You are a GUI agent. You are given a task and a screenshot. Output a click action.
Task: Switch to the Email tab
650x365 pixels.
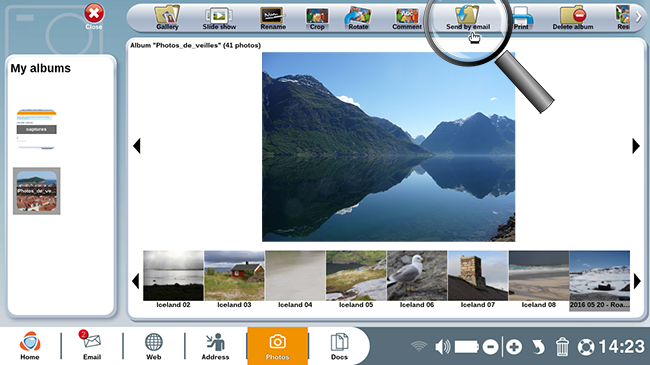[x=92, y=345]
